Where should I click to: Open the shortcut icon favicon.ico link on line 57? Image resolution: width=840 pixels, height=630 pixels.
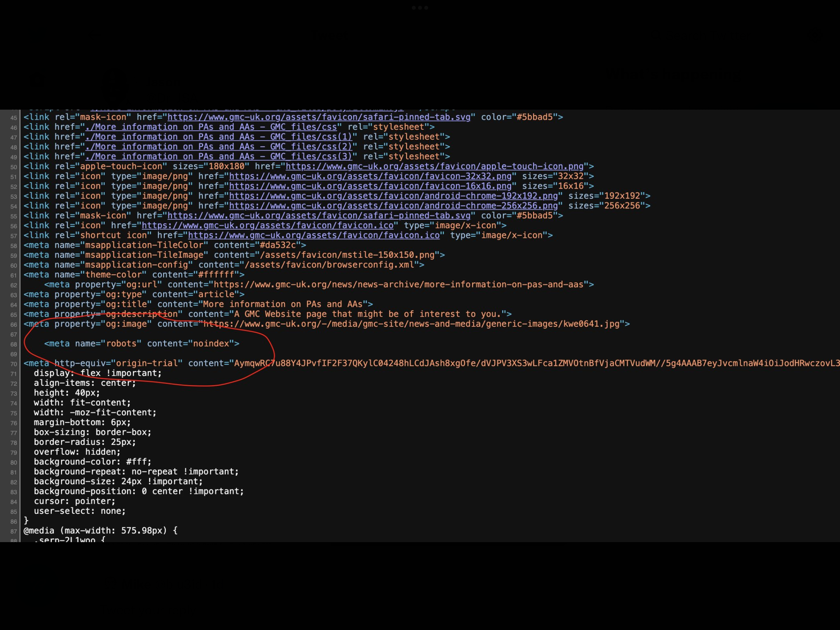pyautogui.click(x=314, y=235)
